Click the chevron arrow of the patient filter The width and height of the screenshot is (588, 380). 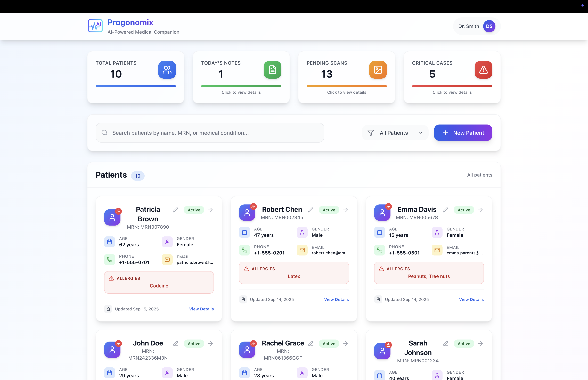[x=420, y=133]
